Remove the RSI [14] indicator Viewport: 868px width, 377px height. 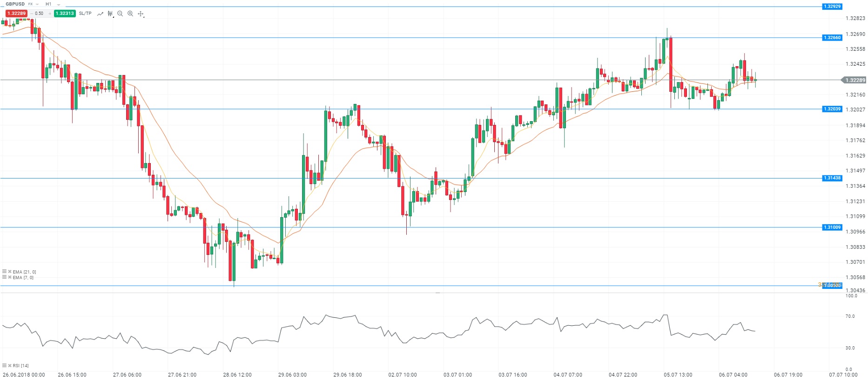click(x=10, y=366)
